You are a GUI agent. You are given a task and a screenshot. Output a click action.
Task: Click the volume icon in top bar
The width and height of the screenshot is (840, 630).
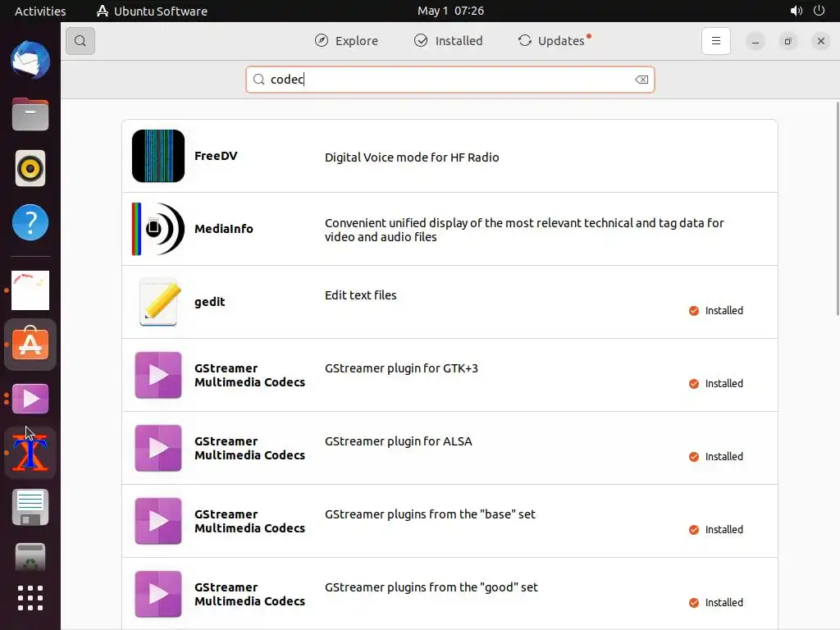[x=796, y=11]
